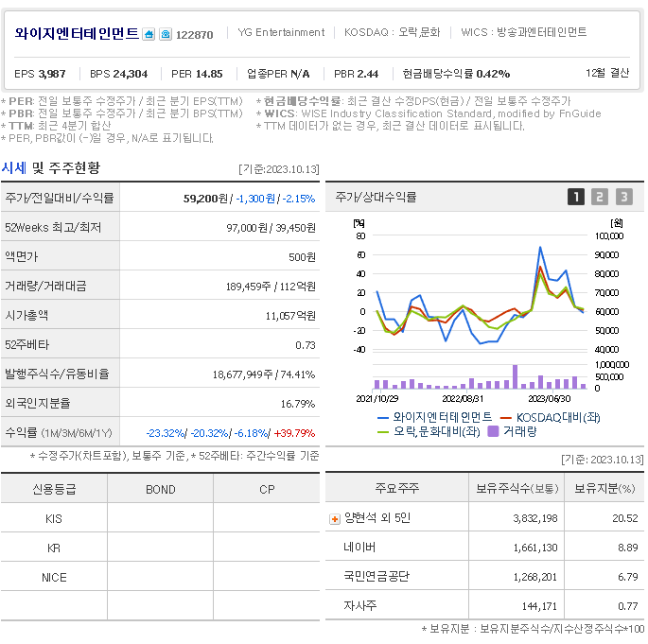Select stock code 122870
Viewport: 648px width, 644px height.
pos(194,35)
